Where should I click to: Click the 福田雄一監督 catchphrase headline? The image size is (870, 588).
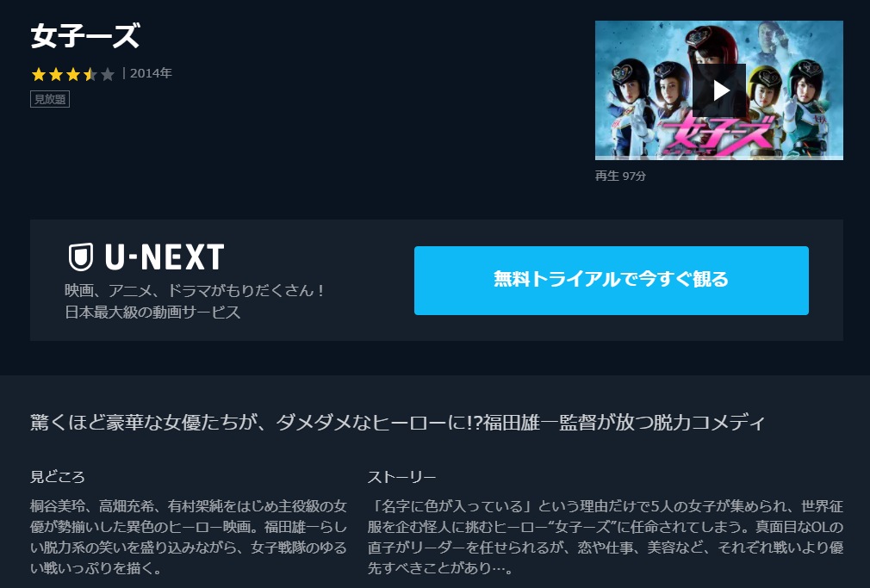pos(398,423)
